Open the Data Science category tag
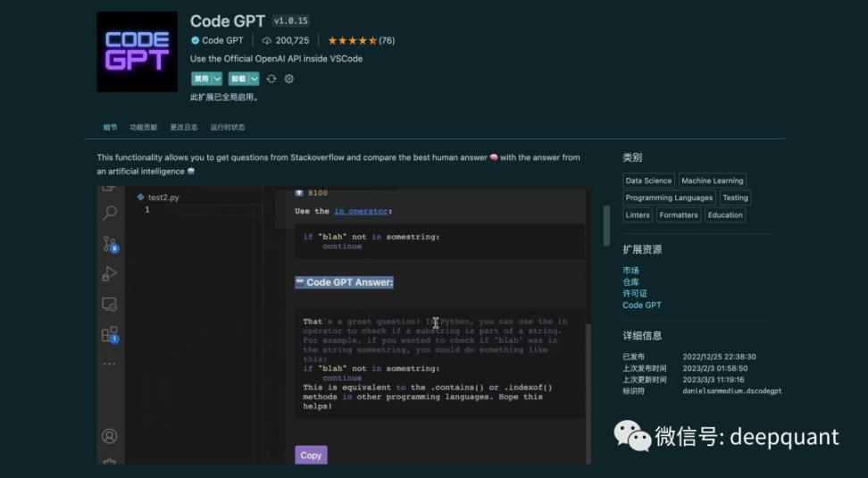The height and width of the screenshot is (478, 868). pyautogui.click(x=648, y=180)
